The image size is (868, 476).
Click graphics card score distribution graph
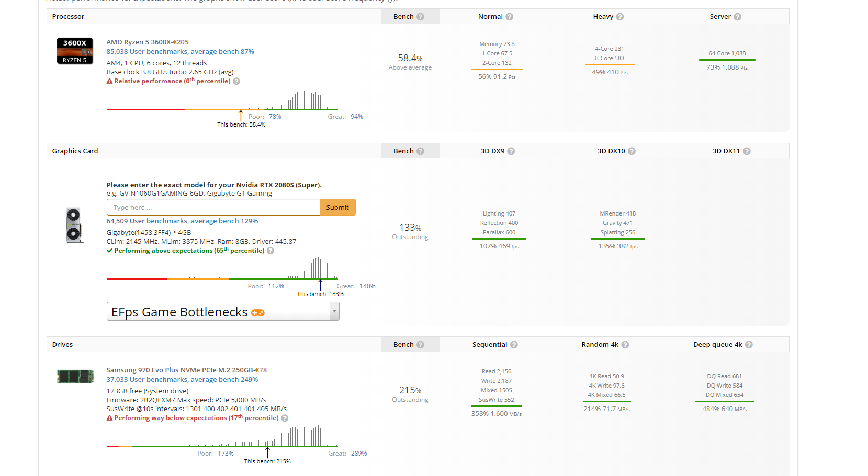coord(222,268)
